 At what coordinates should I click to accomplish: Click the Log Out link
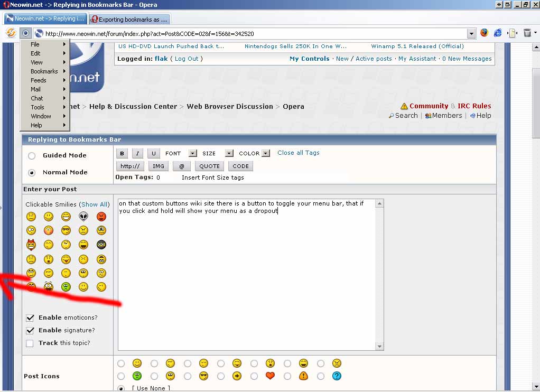pos(187,59)
